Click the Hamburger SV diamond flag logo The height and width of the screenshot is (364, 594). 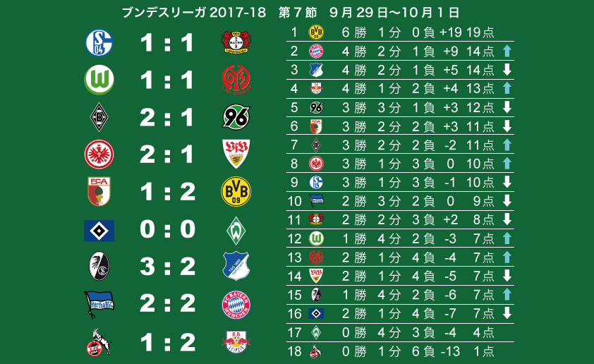99,231
